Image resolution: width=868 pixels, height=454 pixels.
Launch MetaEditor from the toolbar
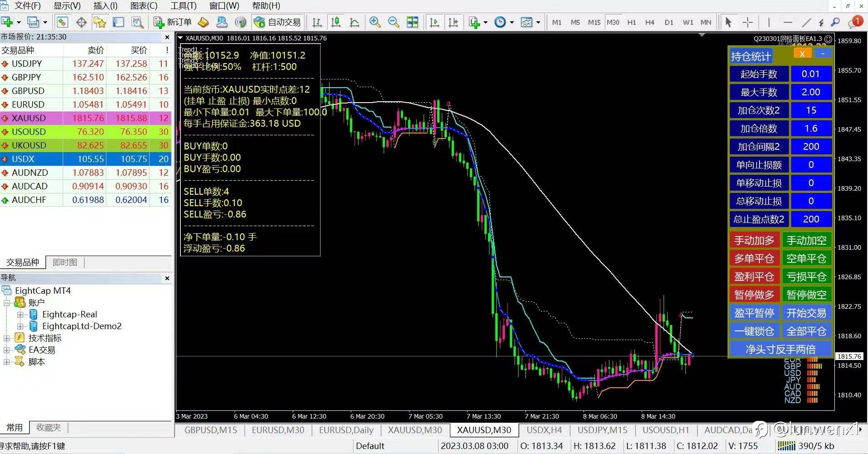(204, 22)
